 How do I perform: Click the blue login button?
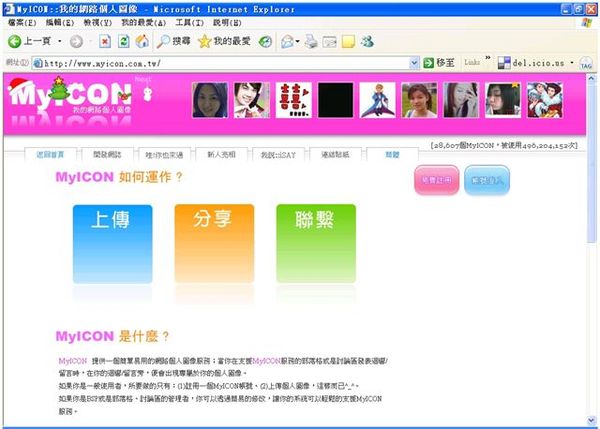coord(487,180)
